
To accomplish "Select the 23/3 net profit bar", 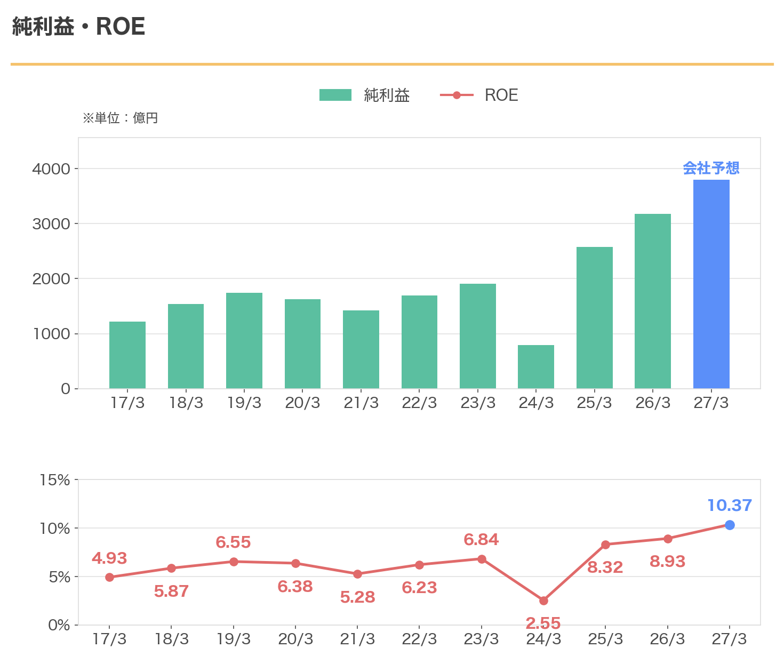I will [478, 336].
